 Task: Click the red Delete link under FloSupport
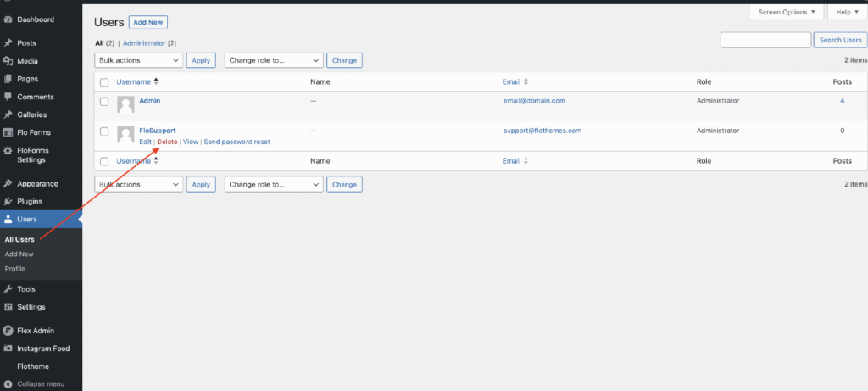[167, 142]
